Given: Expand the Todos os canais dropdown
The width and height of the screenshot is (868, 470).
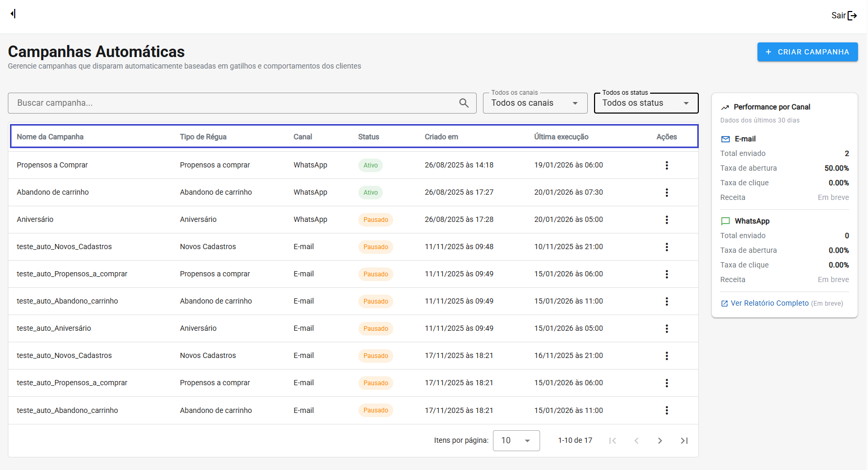Looking at the screenshot, I should (x=534, y=103).
